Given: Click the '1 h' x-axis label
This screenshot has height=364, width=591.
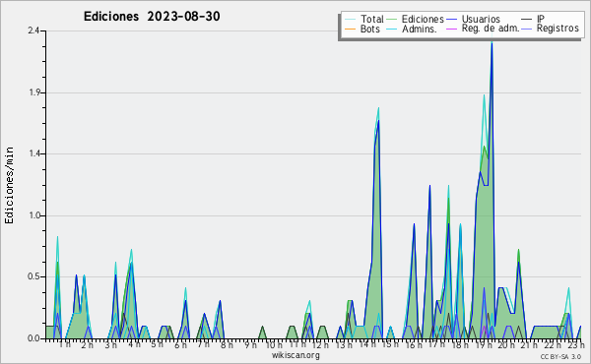Looking at the screenshot, I should [64, 344].
